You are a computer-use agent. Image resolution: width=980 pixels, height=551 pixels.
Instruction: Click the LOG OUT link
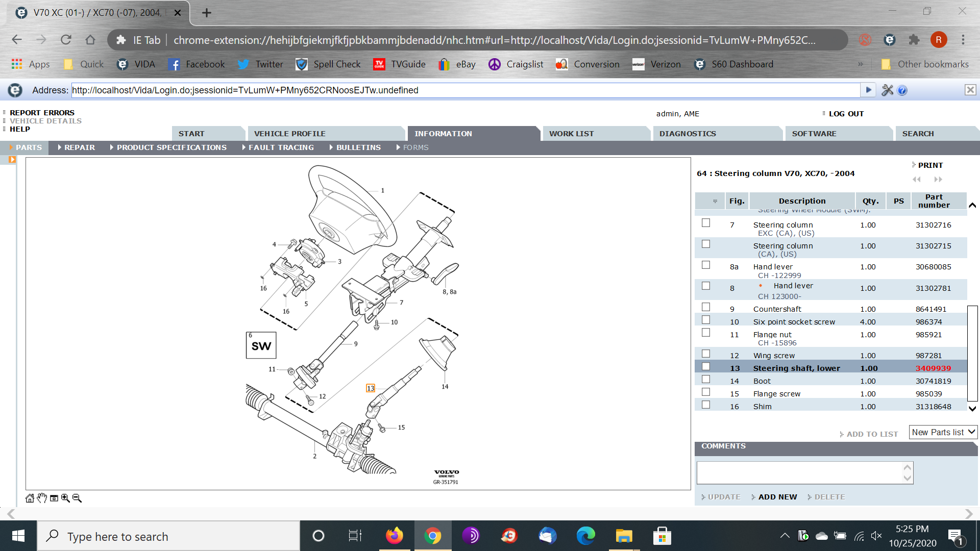tap(846, 114)
